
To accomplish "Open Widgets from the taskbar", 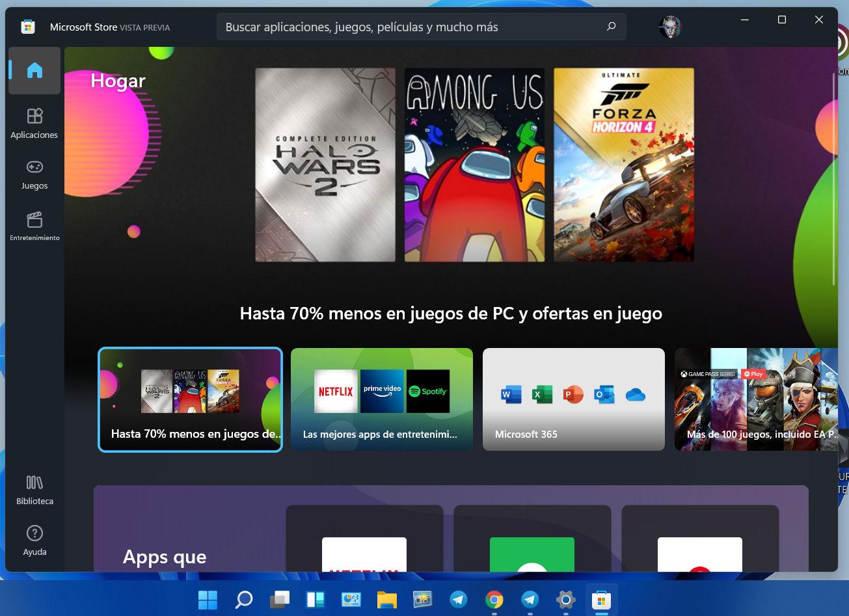I will pyautogui.click(x=316, y=599).
